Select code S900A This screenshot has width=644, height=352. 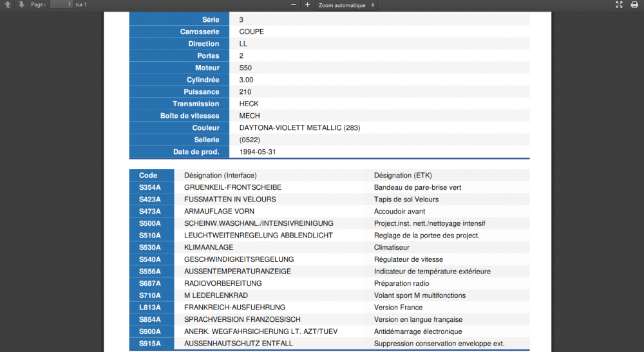click(149, 331)
